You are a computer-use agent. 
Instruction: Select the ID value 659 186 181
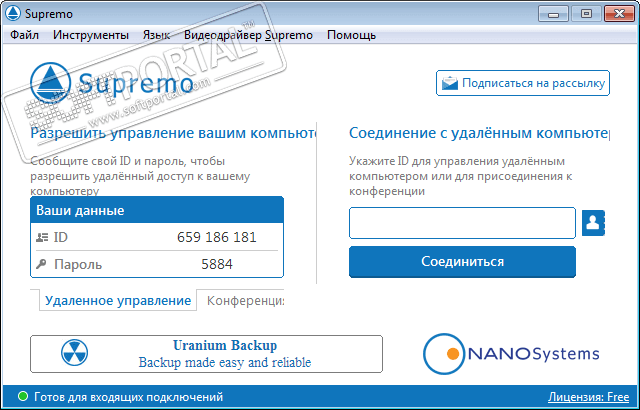tap(217, 237)
